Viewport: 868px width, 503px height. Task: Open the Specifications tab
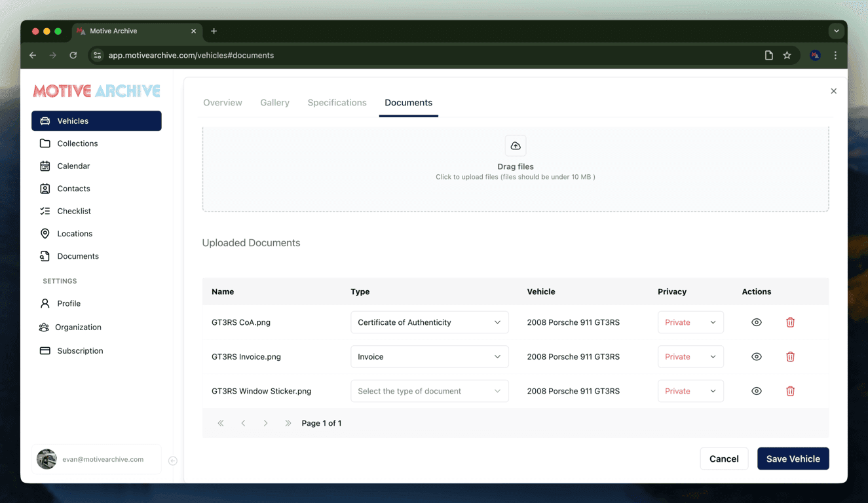337,103
